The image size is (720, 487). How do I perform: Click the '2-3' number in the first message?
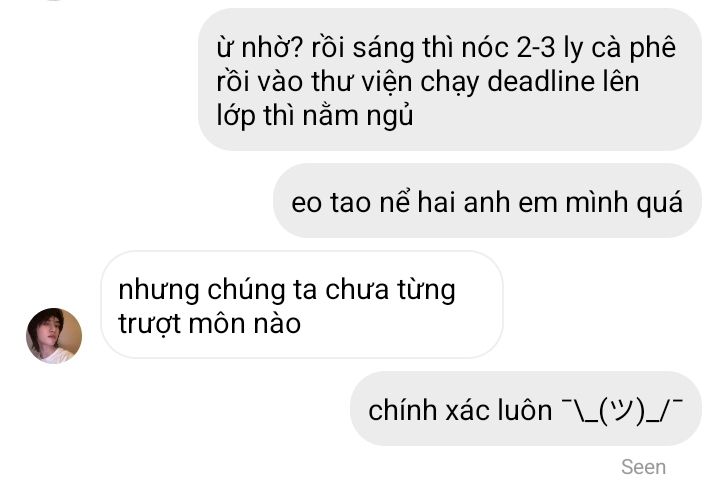coord(536,47)
